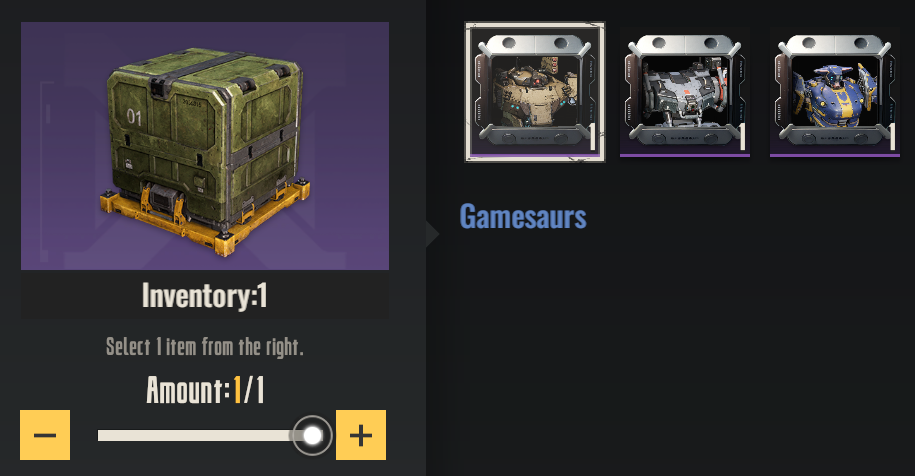This screenshot has height=476, width=915.
Task: Click quantity number on gray mech card
Action: click(742, 136)
